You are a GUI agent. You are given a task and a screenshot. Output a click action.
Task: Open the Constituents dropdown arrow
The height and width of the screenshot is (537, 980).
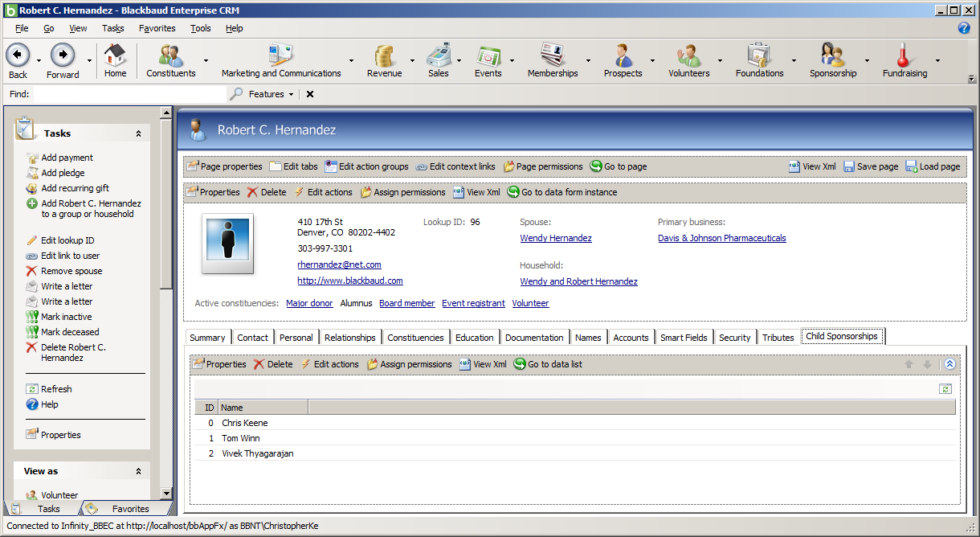[x=206, y=60]
